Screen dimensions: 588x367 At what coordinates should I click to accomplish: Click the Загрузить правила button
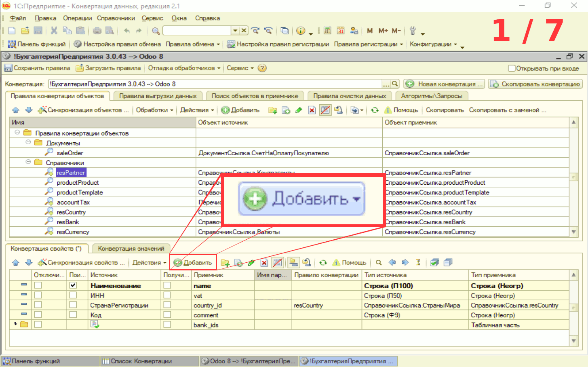(x=108, y=68)
